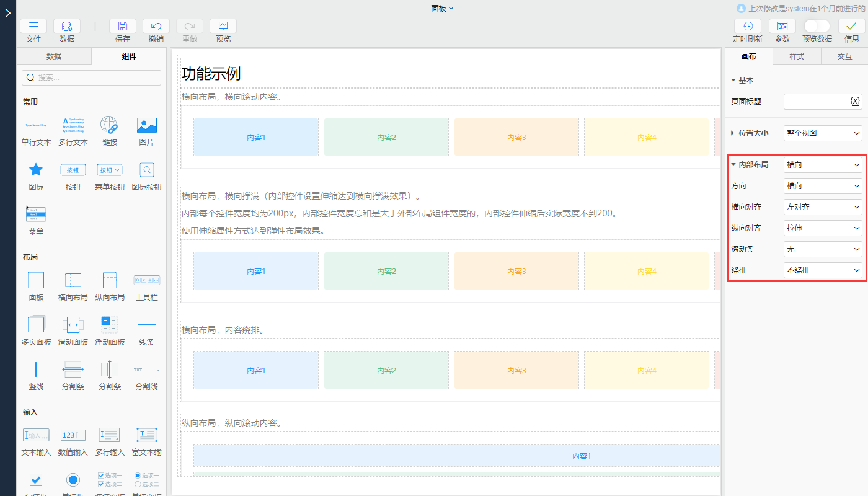The width and height of the screenshot is (868, 496).
Task: Open the 面板 title dropdown at top
Action: pos(443,8)
